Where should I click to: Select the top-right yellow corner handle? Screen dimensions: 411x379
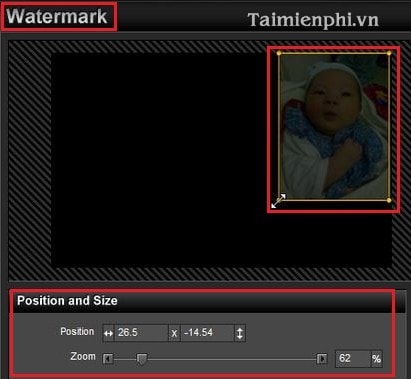[x=389, y=53]
